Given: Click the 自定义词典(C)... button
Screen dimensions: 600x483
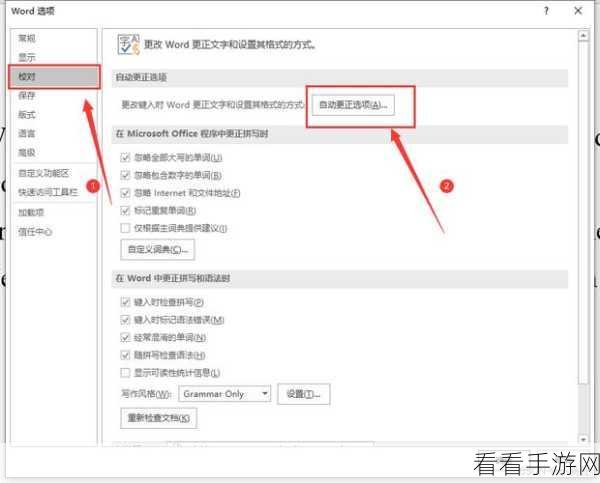Looking at the screenshot, I should [x=158, y=250].
